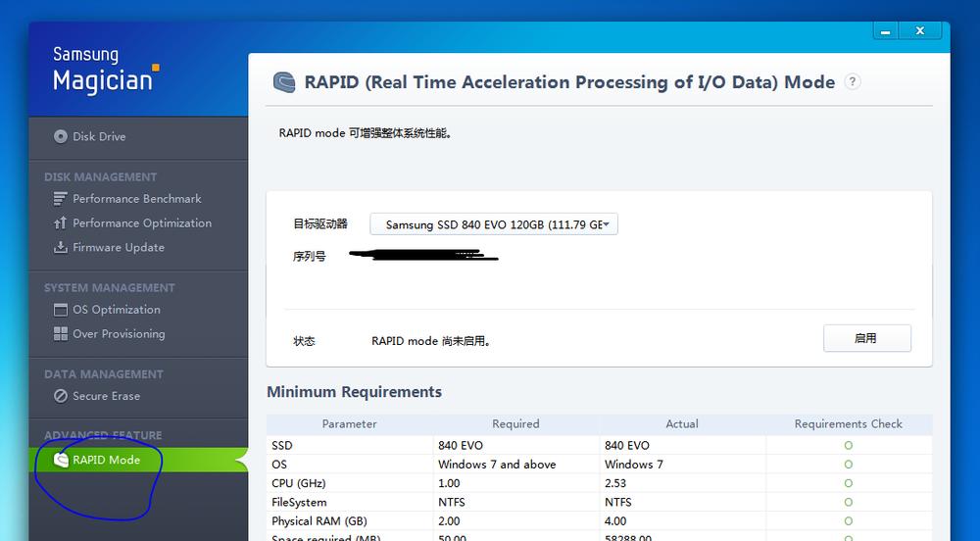Click the Requirements Check column header
The height and width of the screenshot is (541, 980).
pos(848,423)
